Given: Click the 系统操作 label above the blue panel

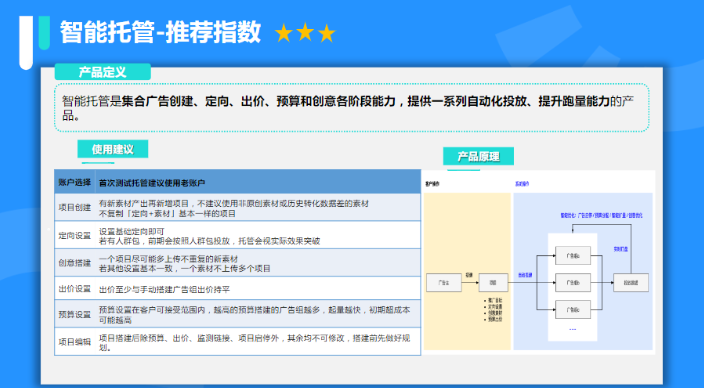Looking at the screenshot, I should (x=522, y=184).
